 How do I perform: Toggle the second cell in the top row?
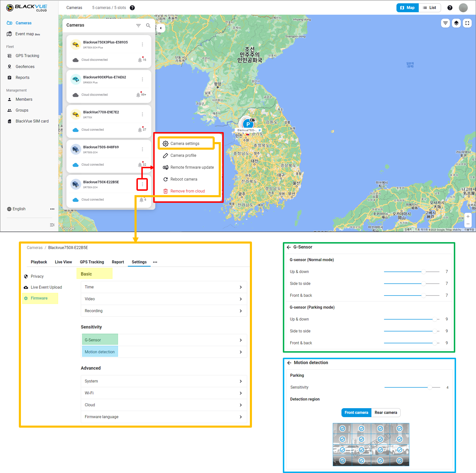[x=361, y=428]
